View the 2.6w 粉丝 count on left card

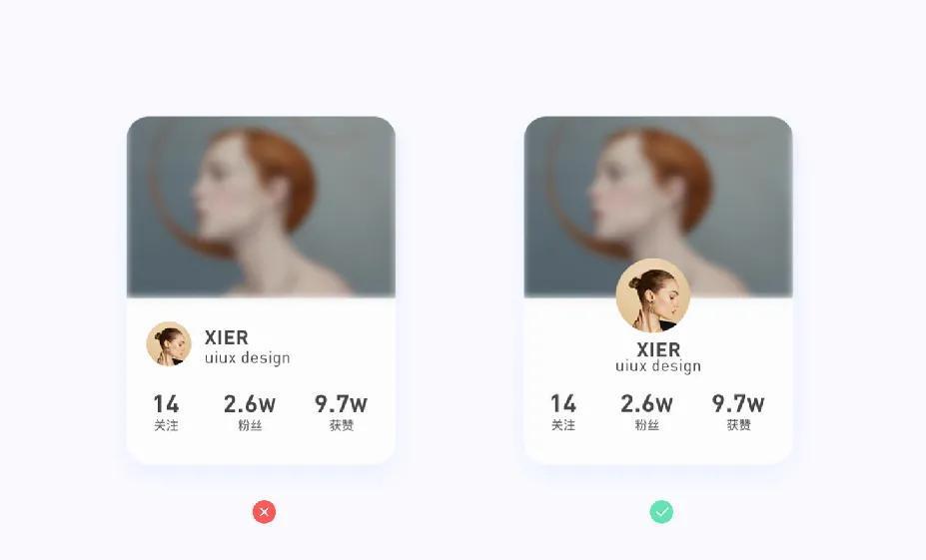click(x=249, y=412)
